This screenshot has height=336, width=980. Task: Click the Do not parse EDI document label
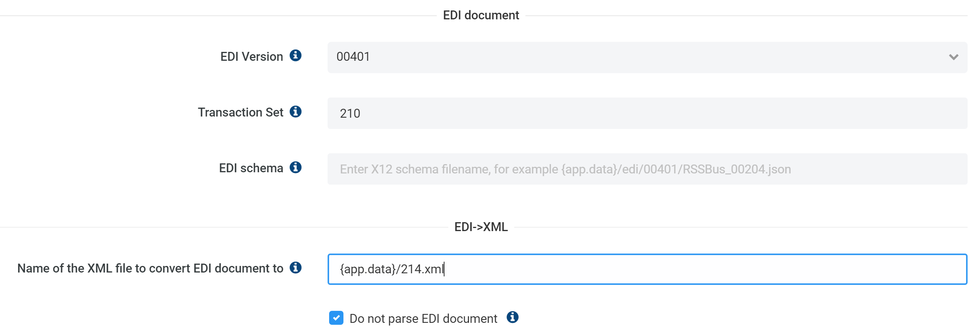(x=423, y=318)
